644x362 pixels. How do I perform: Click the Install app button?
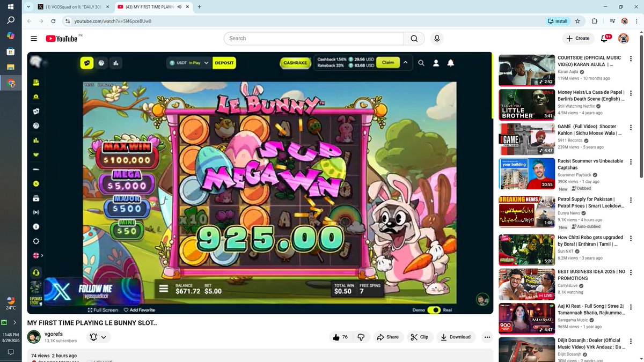557,21
